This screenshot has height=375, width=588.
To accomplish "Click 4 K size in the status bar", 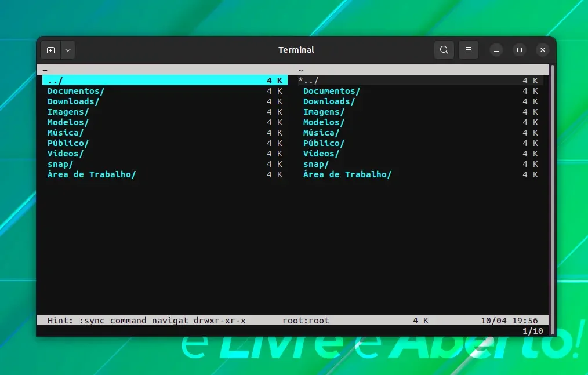I will coord(420,321).
